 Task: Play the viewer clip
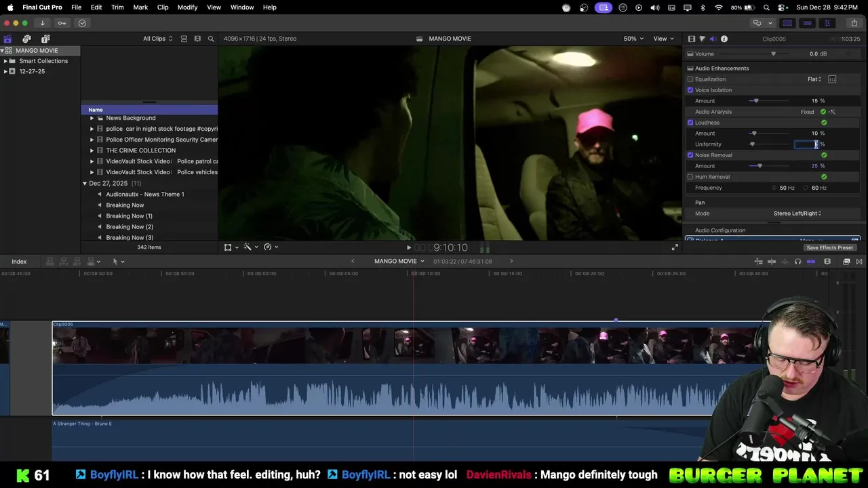pos(408,247)
